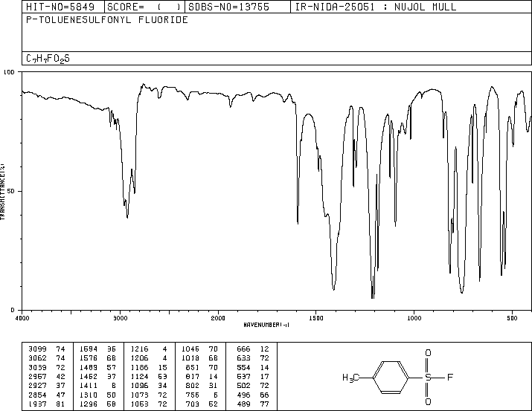Image resolution: width=532 pixels, height=411 pixels.
Task: Click the molecular formula C7H7FO2S
Action: (48, 59)
